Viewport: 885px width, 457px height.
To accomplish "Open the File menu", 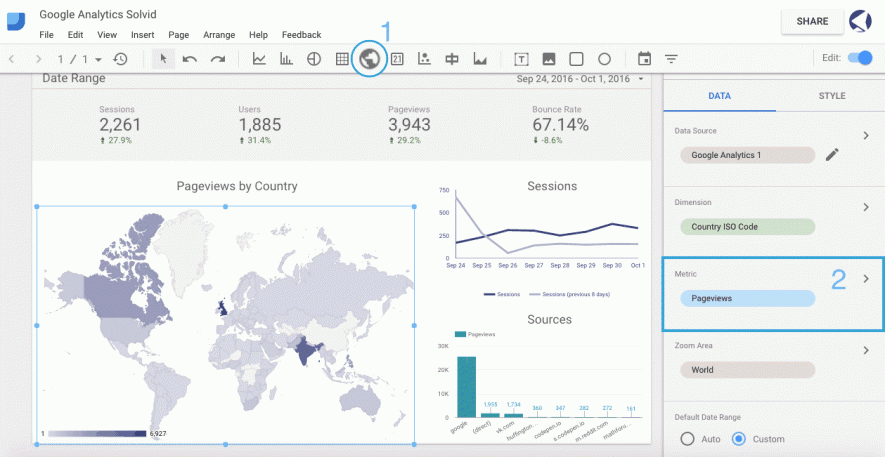I will tap(46, 35).
